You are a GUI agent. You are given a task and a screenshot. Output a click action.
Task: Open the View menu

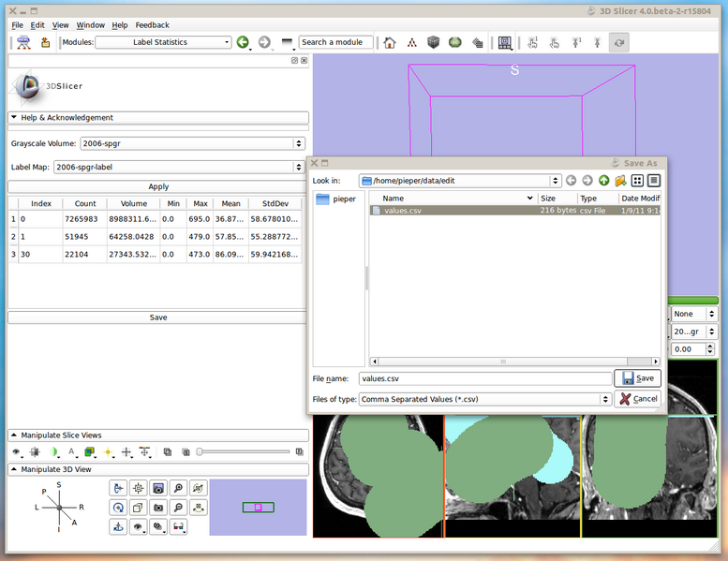(x=60, y=25)
